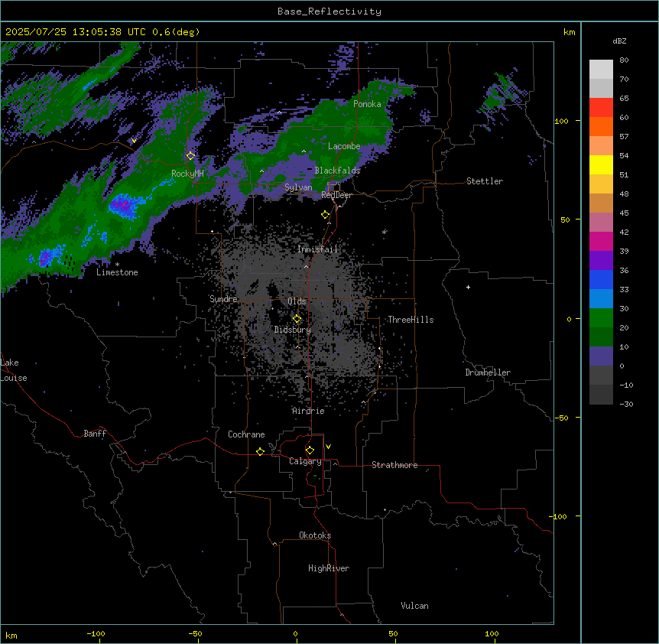Screen dimensions: 659x644
Task: Pick the slate purple 10 dBZ legend swatch
Action: pyautogui.click(x=601, y=356)
